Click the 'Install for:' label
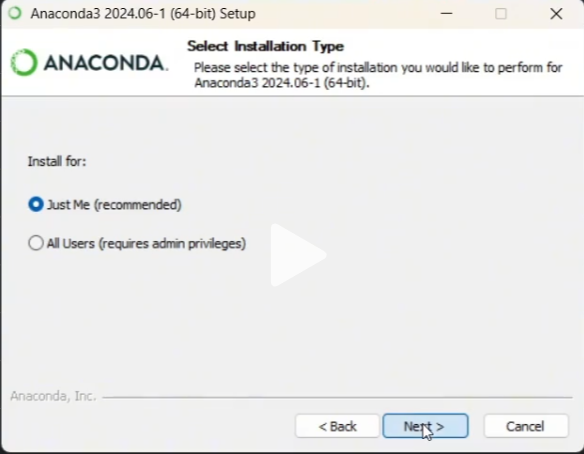The height and width of the screenshot is (454, 584). 57,162
